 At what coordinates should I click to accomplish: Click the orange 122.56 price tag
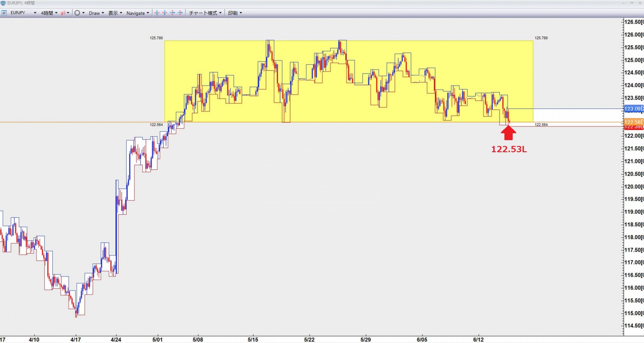tap(634, 121)
